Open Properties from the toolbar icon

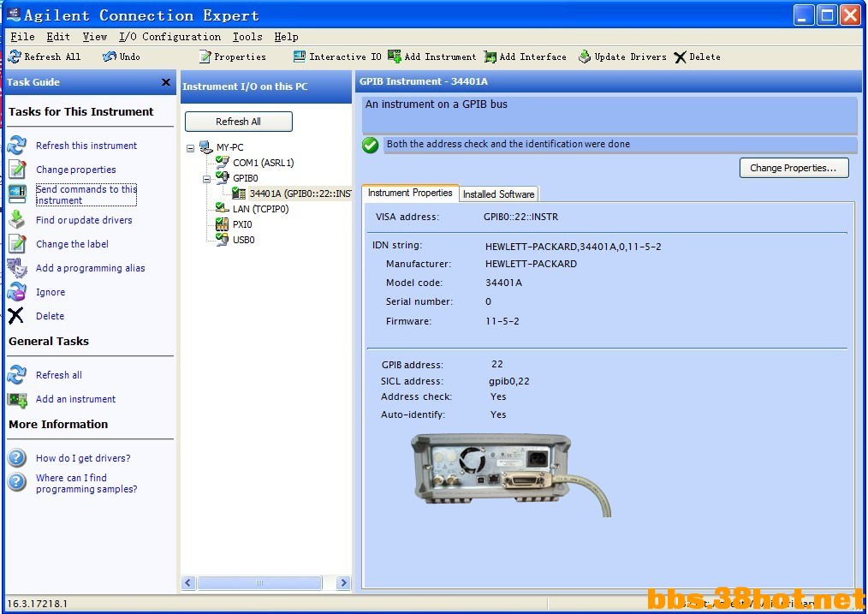[x=205, y=57]
